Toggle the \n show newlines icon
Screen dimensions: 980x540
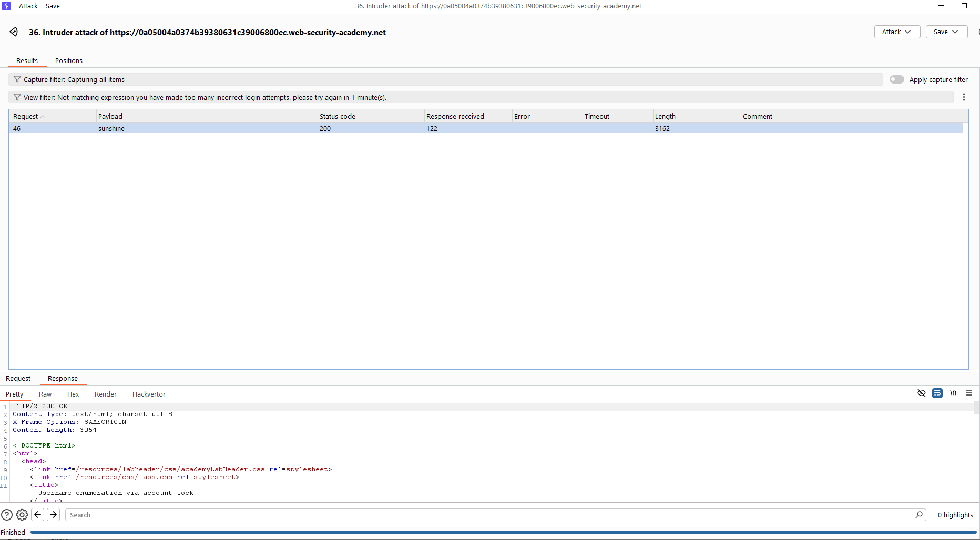(x=953, y=393)
